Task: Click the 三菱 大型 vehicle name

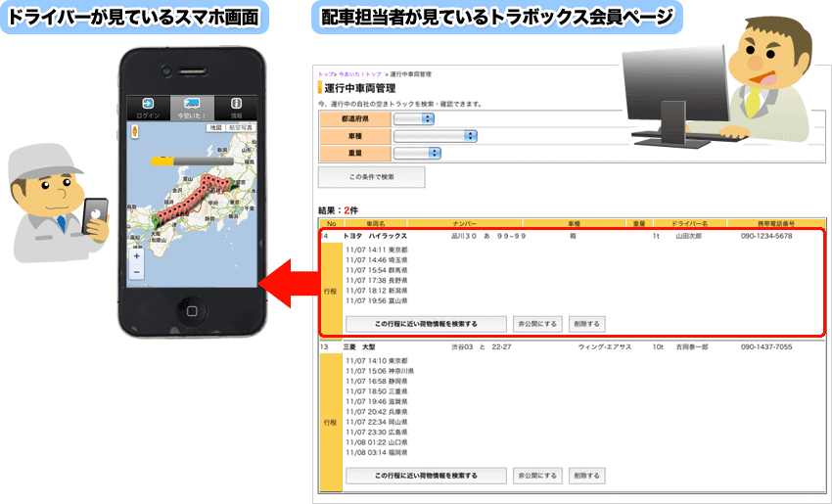Action: tap(359, 347)
